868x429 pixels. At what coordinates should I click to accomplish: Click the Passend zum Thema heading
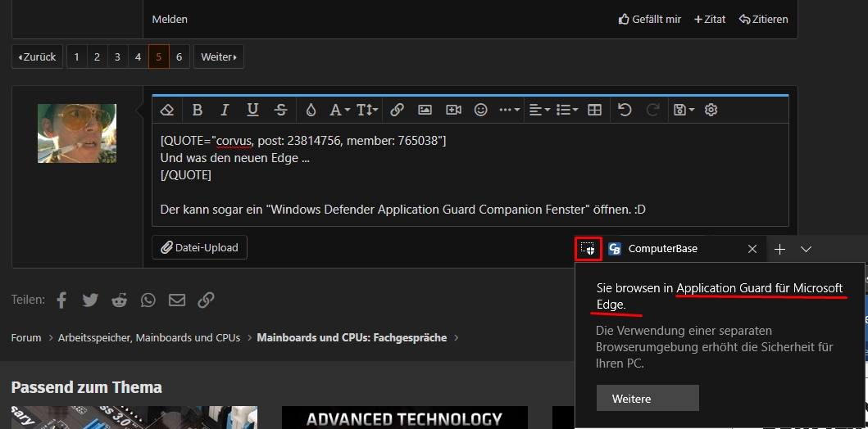tap(86, 387)
